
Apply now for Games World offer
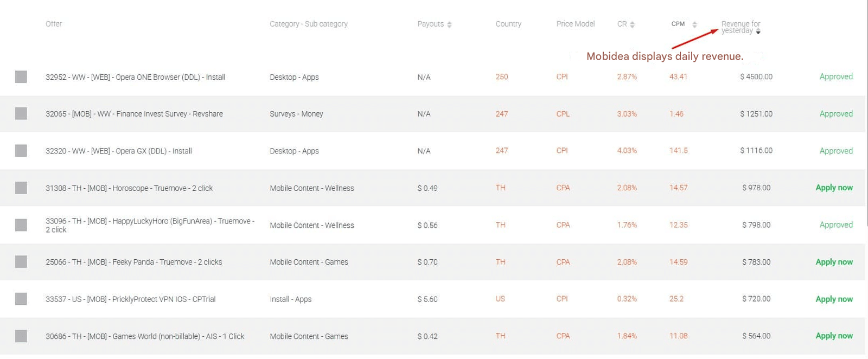coord(834,336)
